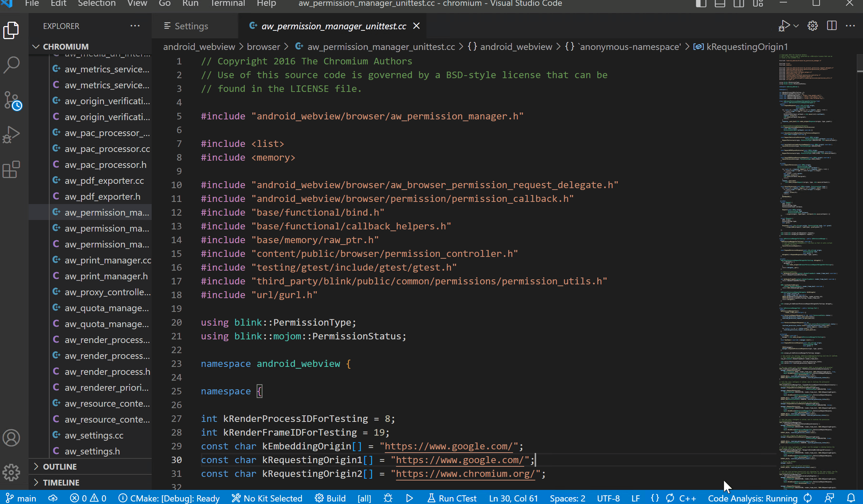Screen dimensions: 863x504
Task: Click the CMake Build button in status bar
Action: [x=331, y=498]
